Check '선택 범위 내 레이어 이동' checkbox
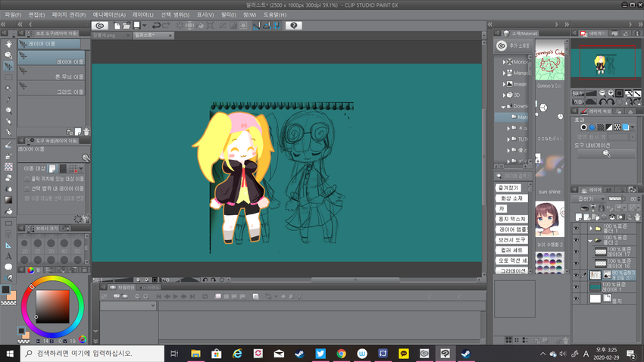This screenshot has height=362, width=644. (27, 189)
